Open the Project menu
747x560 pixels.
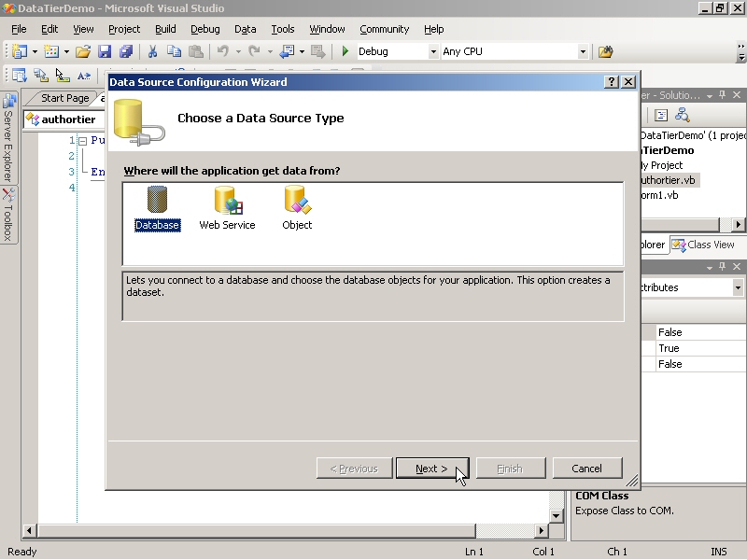[x=124, y=29]
